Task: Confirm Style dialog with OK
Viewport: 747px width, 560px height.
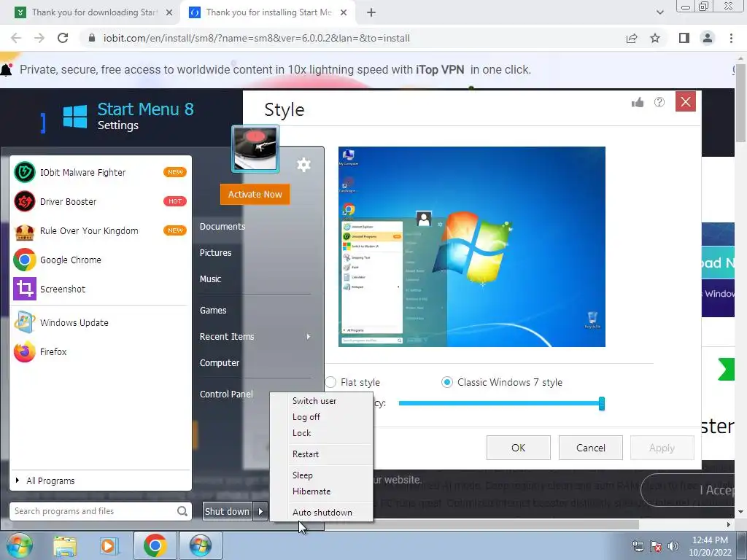Action: point(519,448)
